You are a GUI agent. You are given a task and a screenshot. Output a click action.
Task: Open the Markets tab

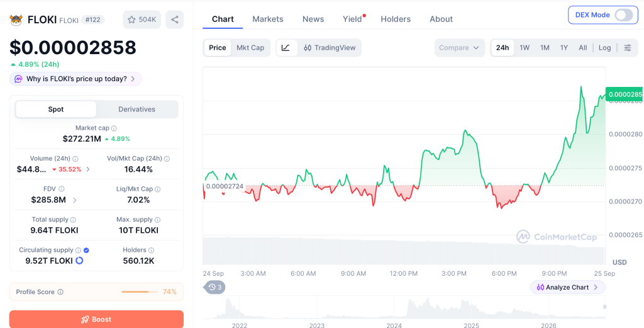pyautogui.click(x=268, y=19)
